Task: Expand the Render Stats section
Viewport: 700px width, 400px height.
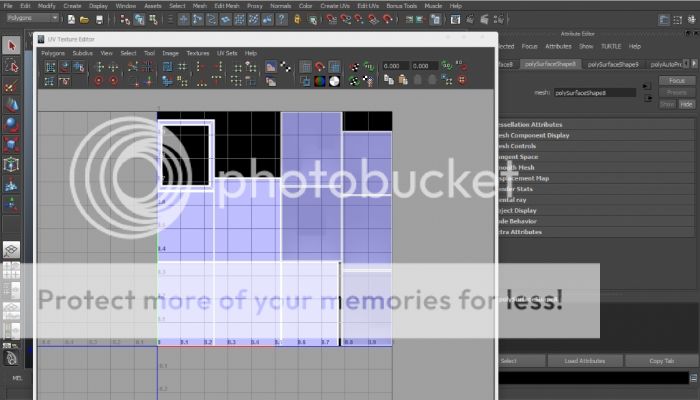Action: click(596, 189)
